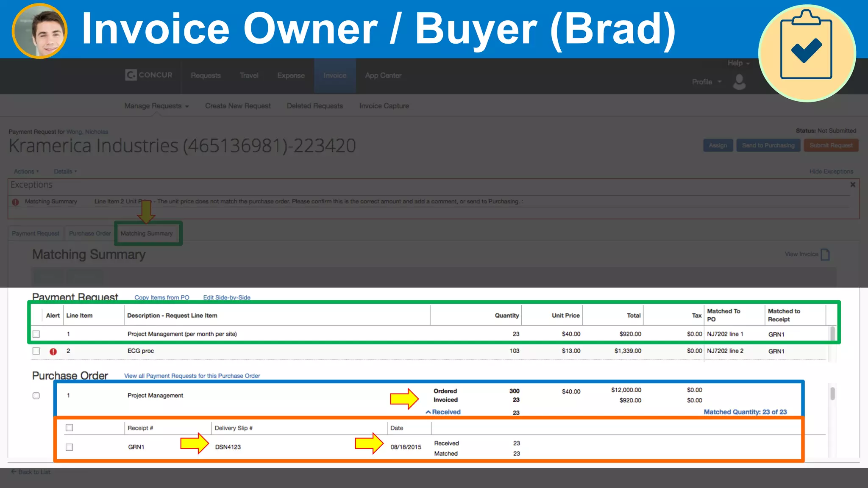Switch to the Purchase Order tab
This screenshot has width=868, height=488.
[90, 233]
